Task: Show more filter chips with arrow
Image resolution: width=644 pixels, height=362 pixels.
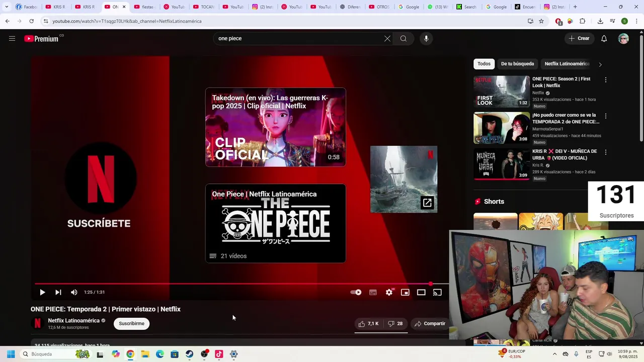Action: coord(600,64)
